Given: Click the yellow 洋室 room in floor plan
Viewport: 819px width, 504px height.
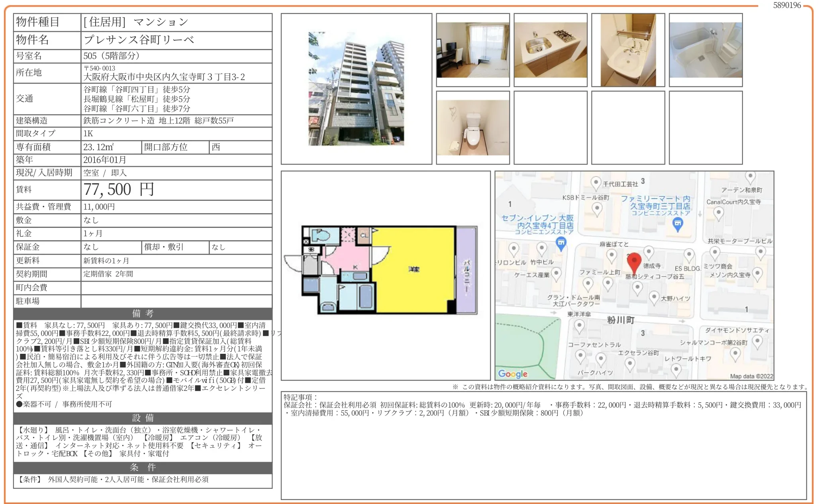Looking at the screenshot, I should (413, 269).
